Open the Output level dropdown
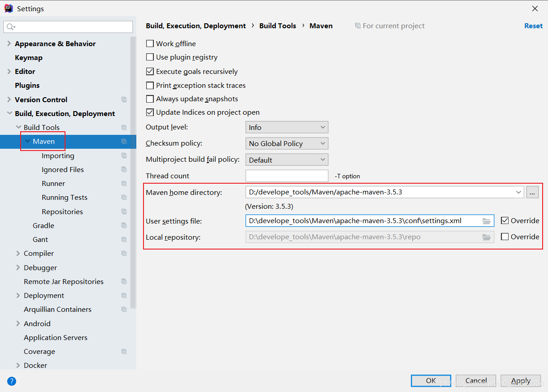548x392 pixels. click(x=287, y=127)
